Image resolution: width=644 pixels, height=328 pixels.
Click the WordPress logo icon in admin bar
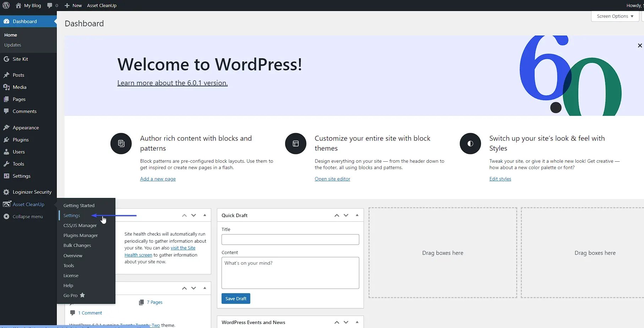pos(6,5)
